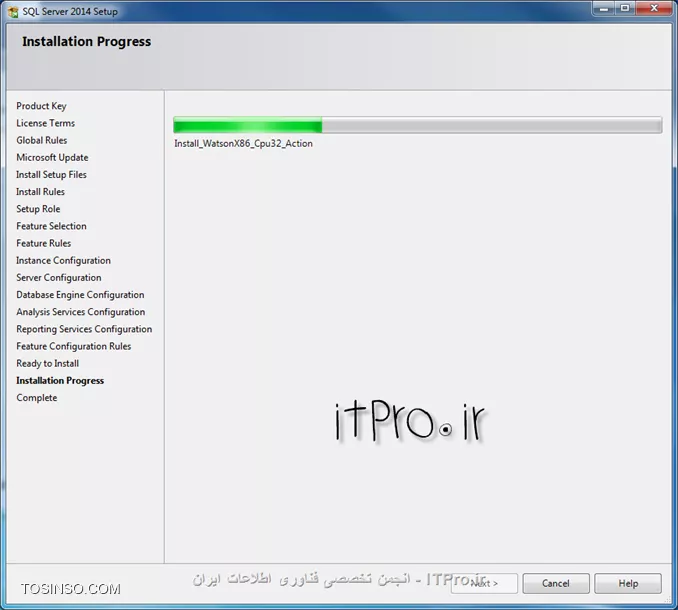Maximize the SQL Server Setup window
This screenshot has height=610, width=678.
pyautogui.click(x=625, y=9)
